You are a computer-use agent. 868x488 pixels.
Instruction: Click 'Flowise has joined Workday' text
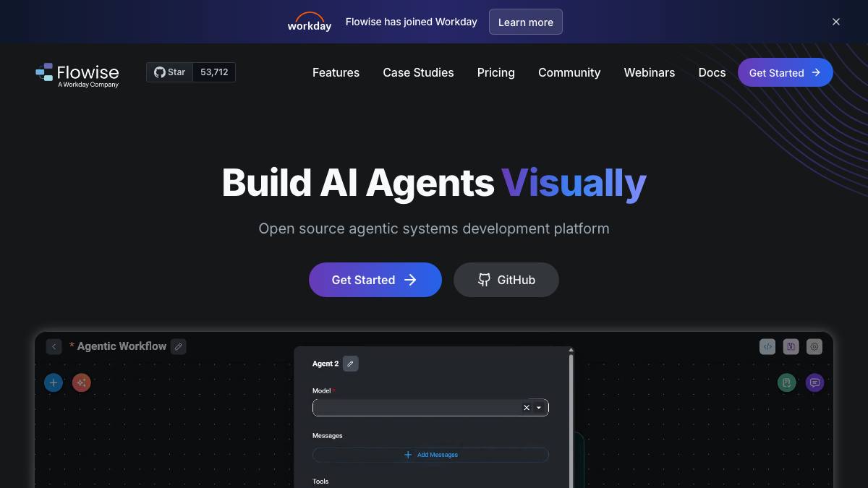point(412,22)
